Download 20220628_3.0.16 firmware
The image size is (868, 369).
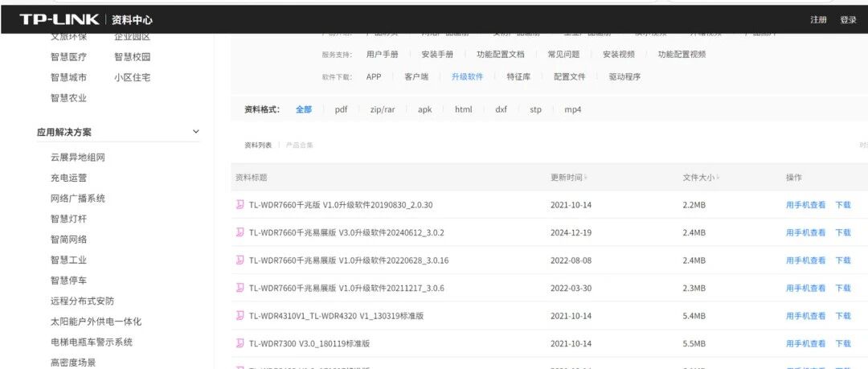click(x=843, y=260)
